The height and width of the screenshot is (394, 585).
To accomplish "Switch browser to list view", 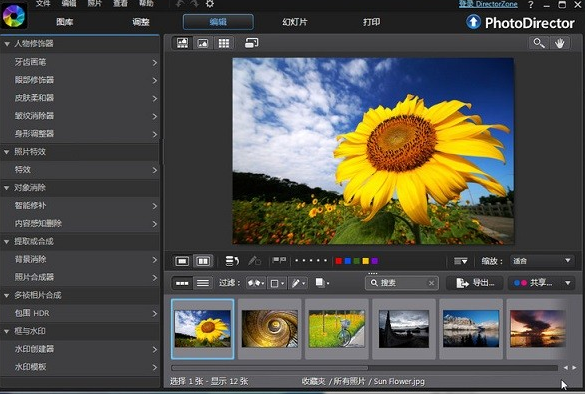I will 203,283.
